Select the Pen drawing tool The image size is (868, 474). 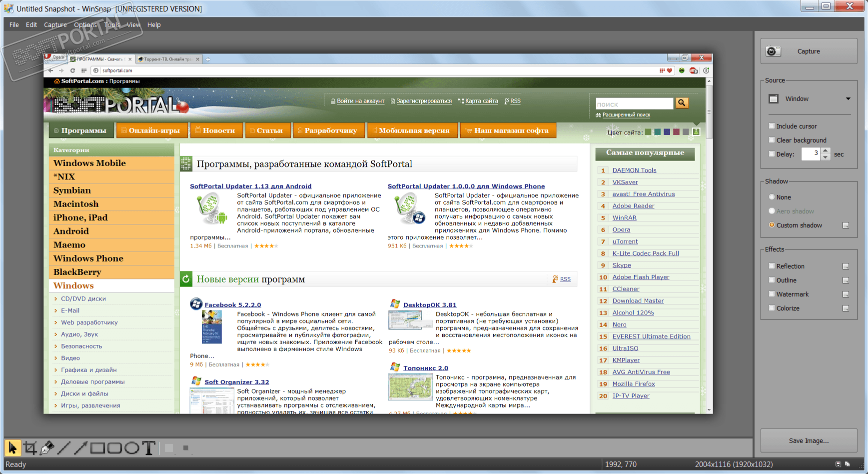pyautogui.click(x=47, y=447)
